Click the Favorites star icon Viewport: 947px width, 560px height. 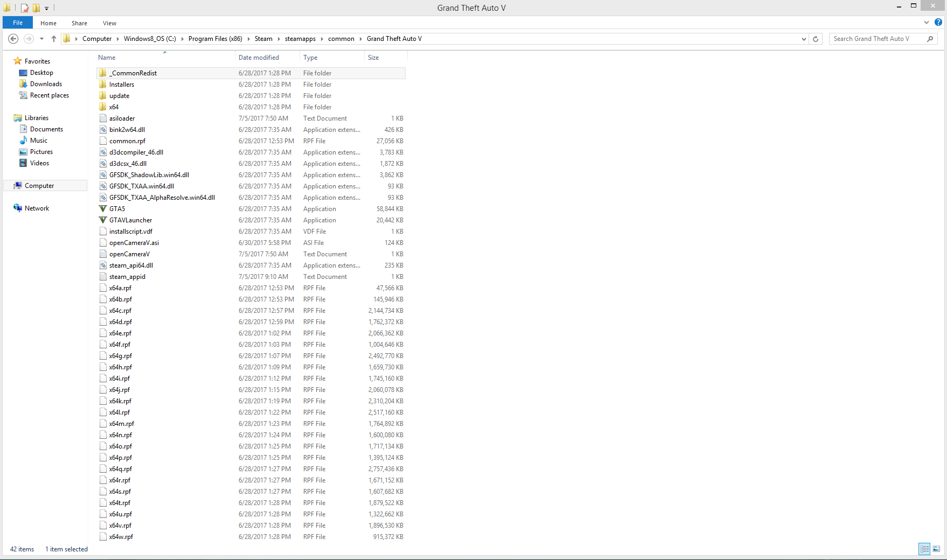click(x=18, y=61)
